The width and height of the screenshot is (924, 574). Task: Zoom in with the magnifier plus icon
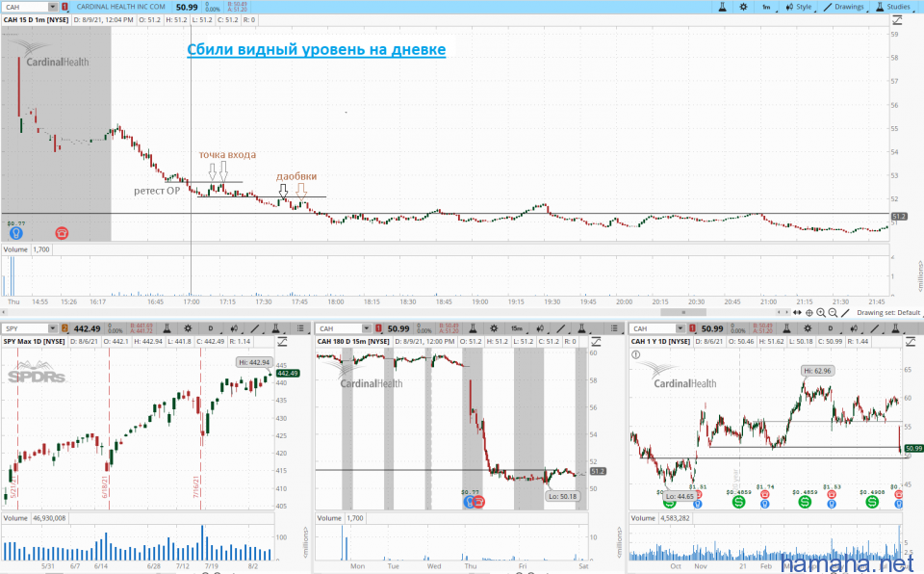point(821,313)
